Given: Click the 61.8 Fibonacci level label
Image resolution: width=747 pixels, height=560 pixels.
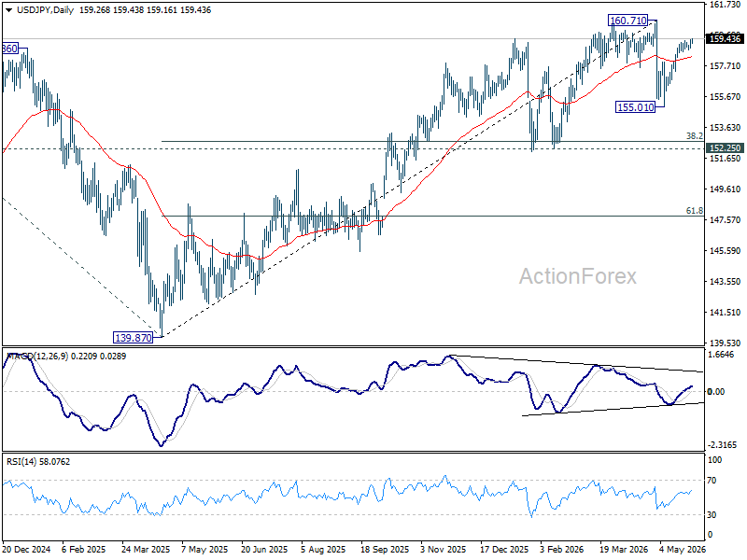Looking at the screenshot, I should [x=694, y=211].
